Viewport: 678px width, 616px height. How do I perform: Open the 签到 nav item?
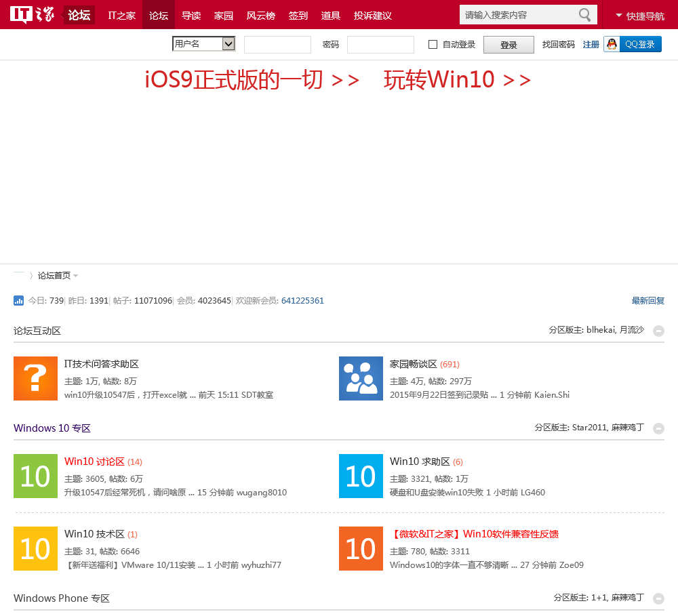[298, 16]
